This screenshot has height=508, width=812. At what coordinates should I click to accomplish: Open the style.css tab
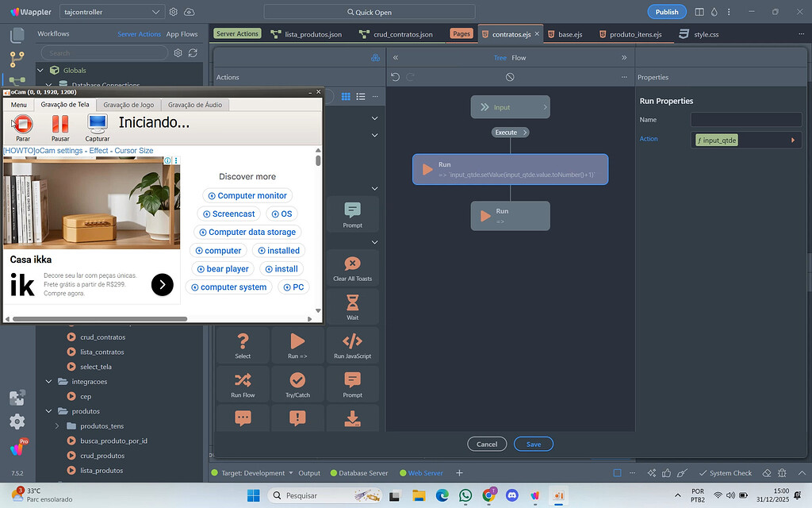[x=699, y=34]
